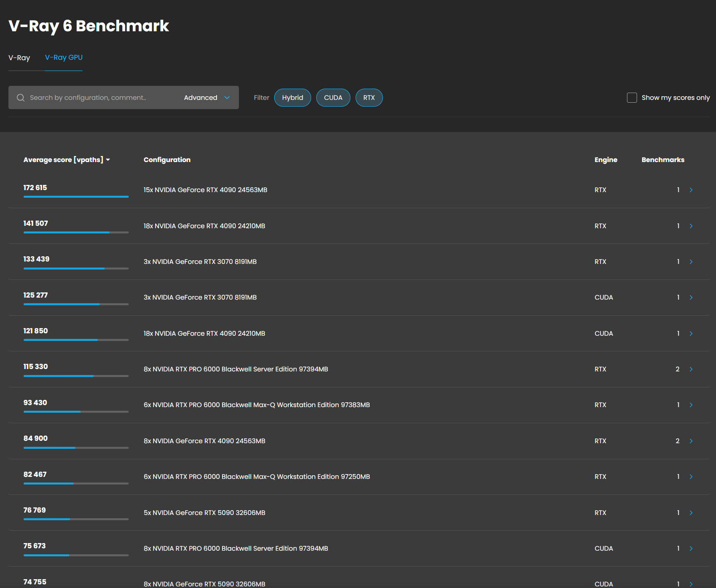716x588 pixels.
Task: Click the Benchmarks column header
Action: click(x=663, y=160)
